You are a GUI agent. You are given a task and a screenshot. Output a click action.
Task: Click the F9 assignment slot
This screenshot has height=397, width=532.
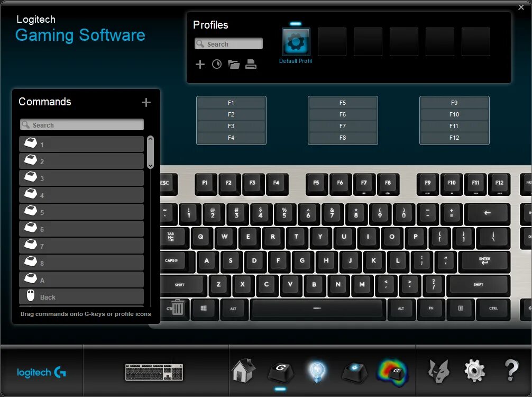[x=454, y=103]
